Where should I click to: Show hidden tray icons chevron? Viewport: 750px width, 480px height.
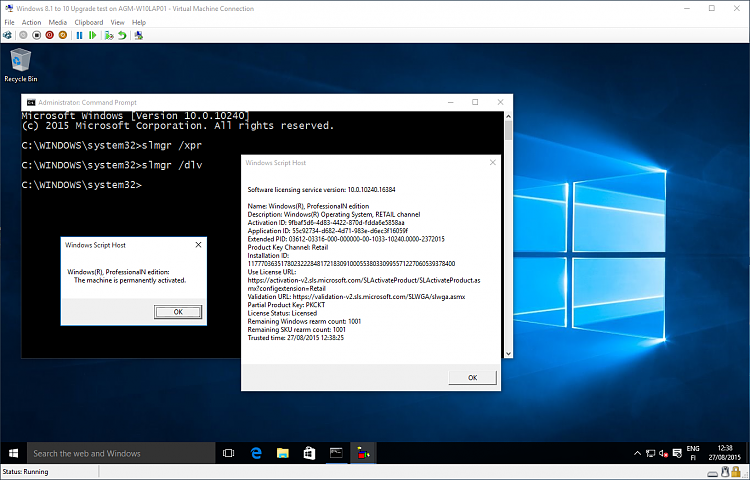pos(637,453)
